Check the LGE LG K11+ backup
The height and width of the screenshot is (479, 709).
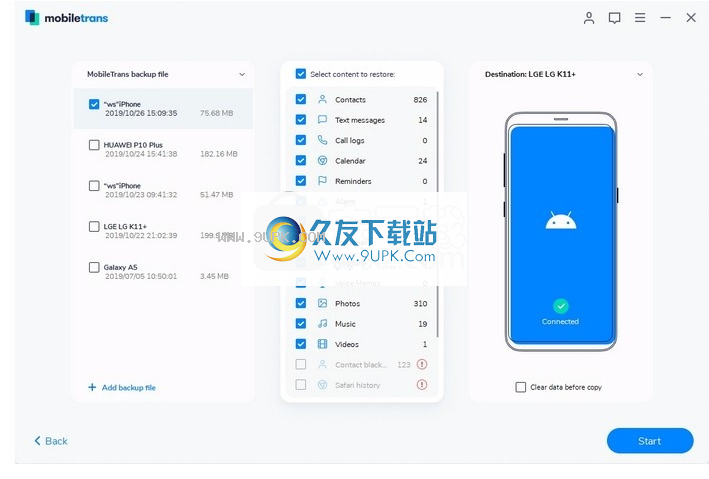coord(94,227)
